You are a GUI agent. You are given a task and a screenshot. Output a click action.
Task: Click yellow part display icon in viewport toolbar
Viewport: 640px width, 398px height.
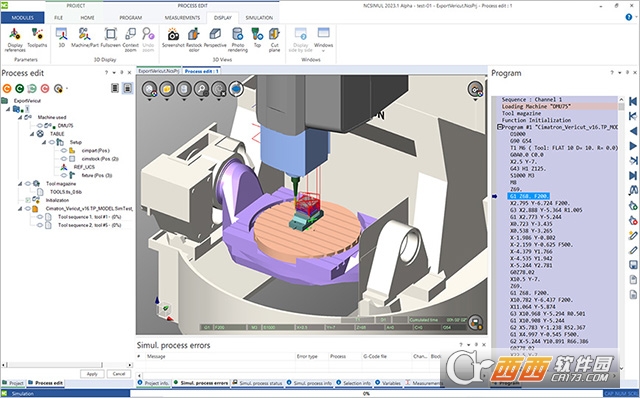tap(167, 89)
